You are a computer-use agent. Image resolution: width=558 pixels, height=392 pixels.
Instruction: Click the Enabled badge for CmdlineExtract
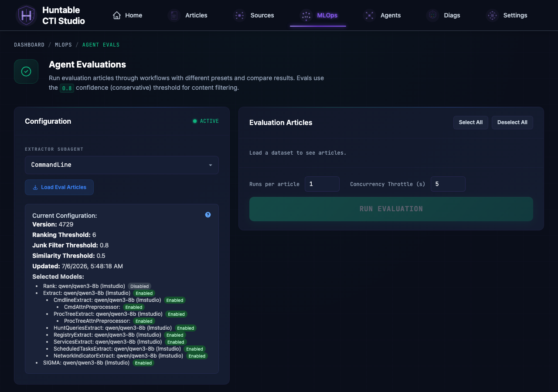(175, 300)
